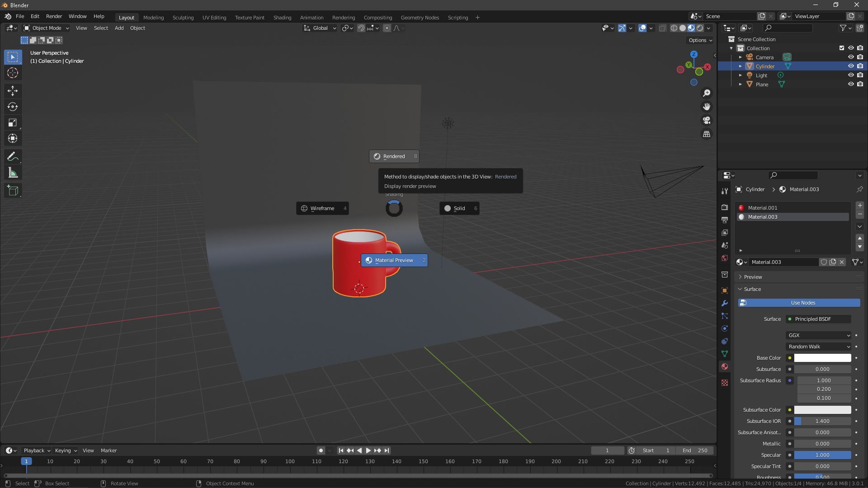Select the Add Cube tool
This screenshot has width=868, height=488.
(x=13, y=191)
